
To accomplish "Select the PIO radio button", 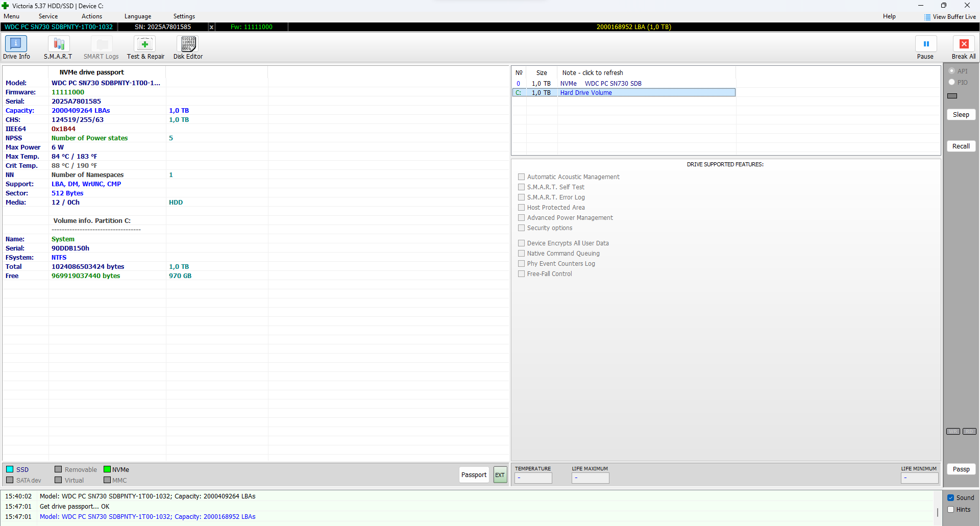I will click(x=952, y=82).
